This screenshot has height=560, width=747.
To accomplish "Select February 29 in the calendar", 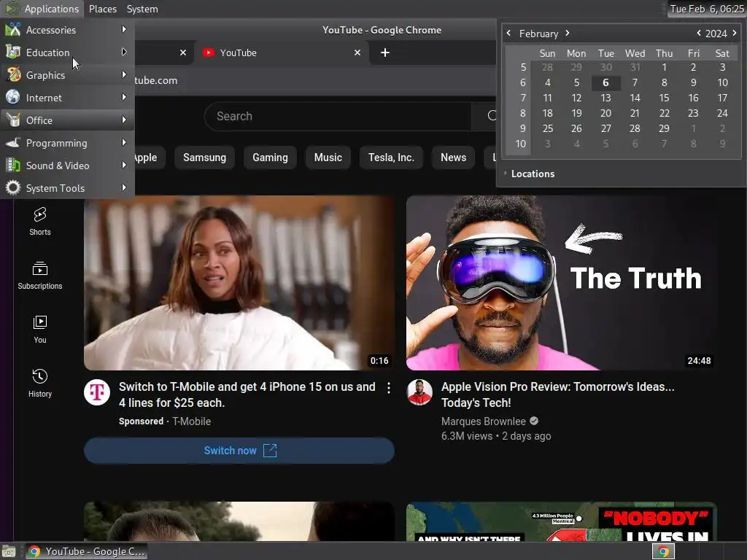I will tap(664, 128).
